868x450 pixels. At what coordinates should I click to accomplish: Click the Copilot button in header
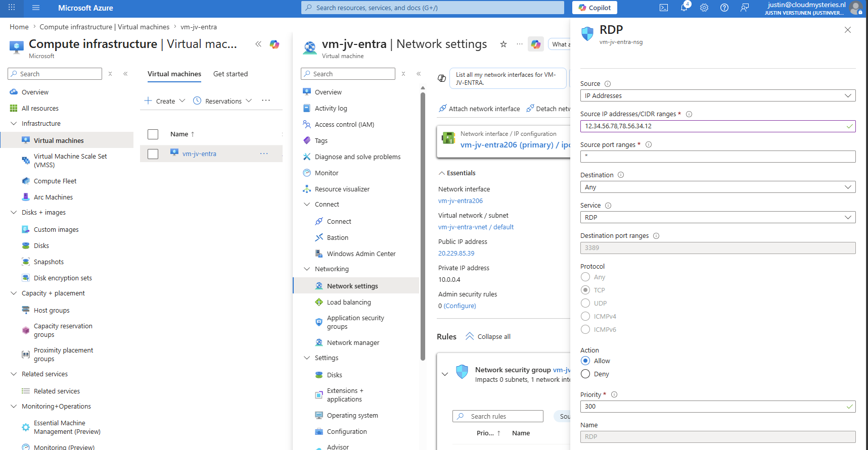(595, 8)
